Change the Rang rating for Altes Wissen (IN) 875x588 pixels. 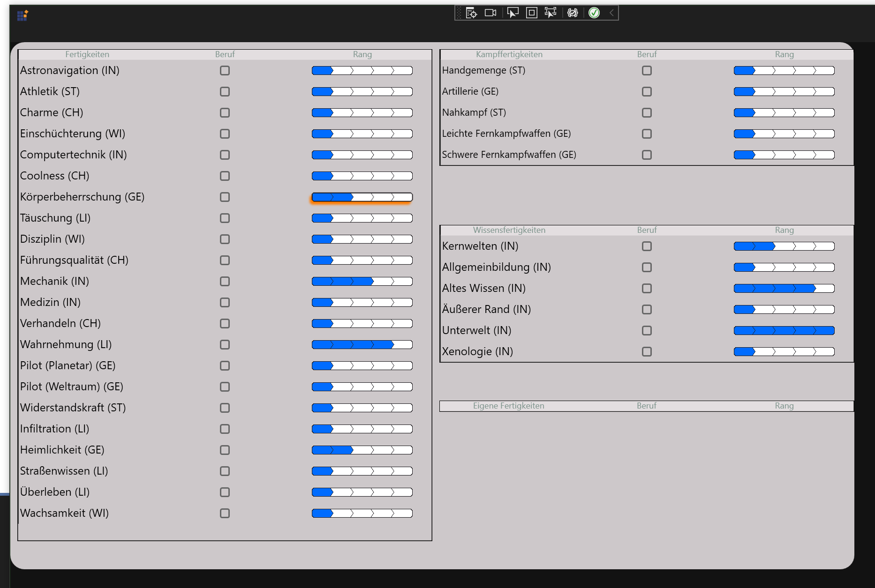pyautogui.click(x=784, y=288)
